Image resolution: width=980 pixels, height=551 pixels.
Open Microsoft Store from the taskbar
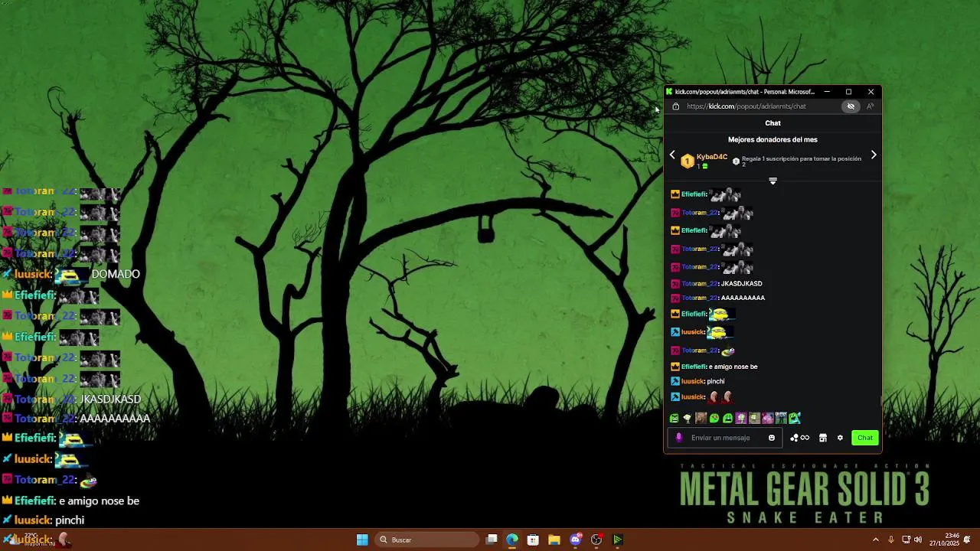[x=533, y=540]
